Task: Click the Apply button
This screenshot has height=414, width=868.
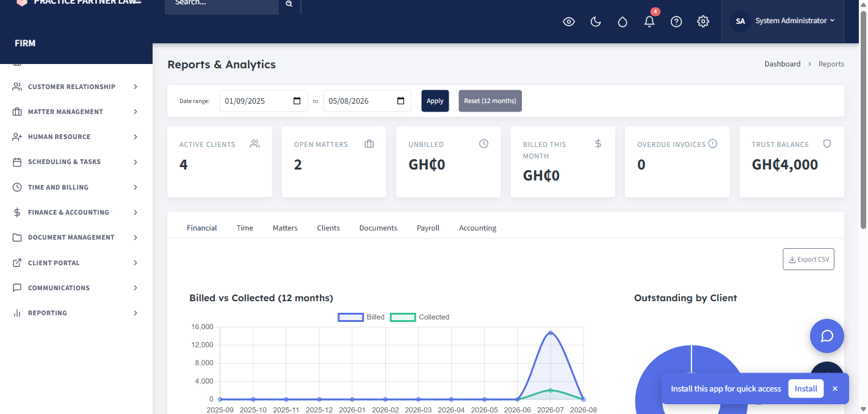Action: 435,101
